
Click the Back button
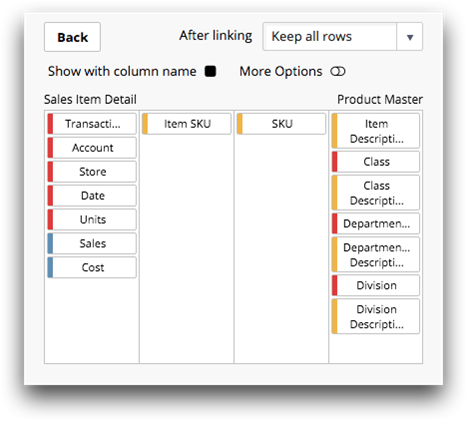72,37
